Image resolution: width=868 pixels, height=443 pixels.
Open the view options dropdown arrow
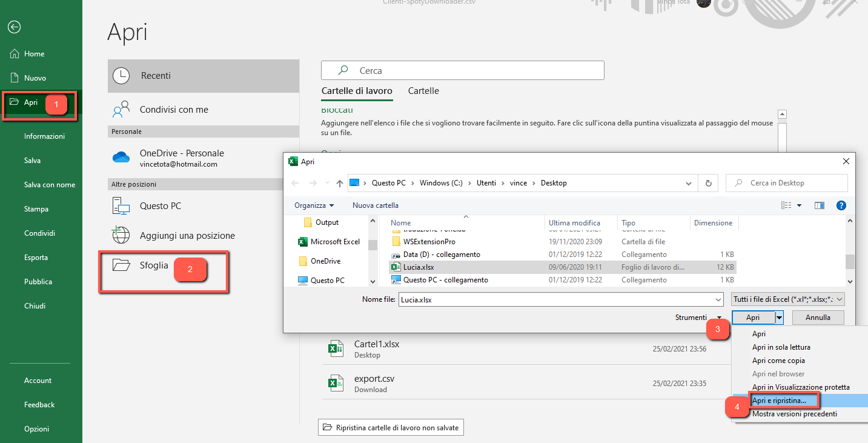(800, 206)
